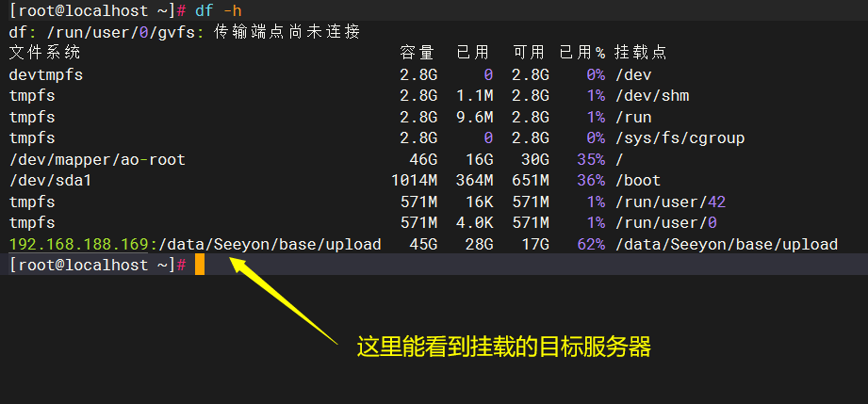Viewport: 868px width, 404px height.
Task: Select the gvfs error message line
Action: [185, 32]
